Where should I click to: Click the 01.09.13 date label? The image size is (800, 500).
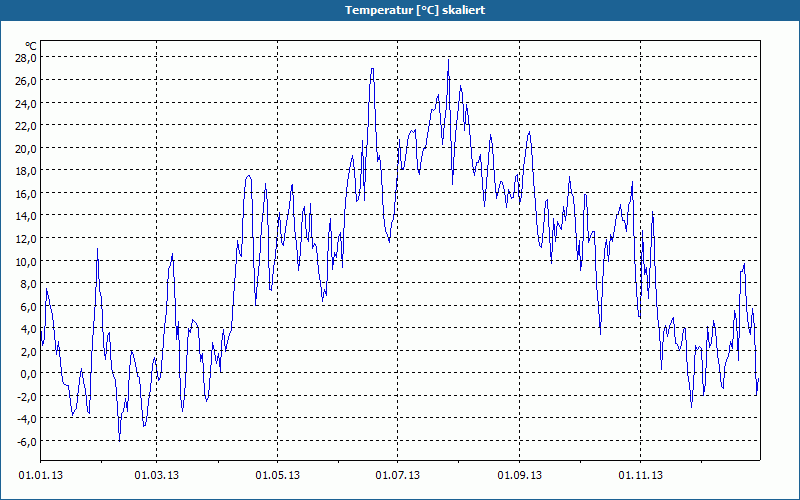[520, 476]
